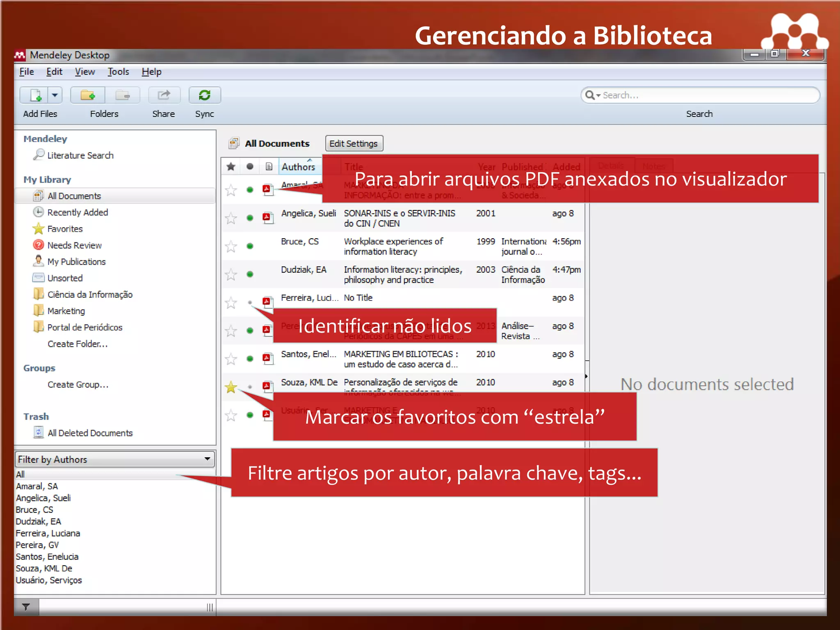The width and height of the screenshot is (840, 630).
Task: Filter by author Amaral, SA
Action: [37, 486]
